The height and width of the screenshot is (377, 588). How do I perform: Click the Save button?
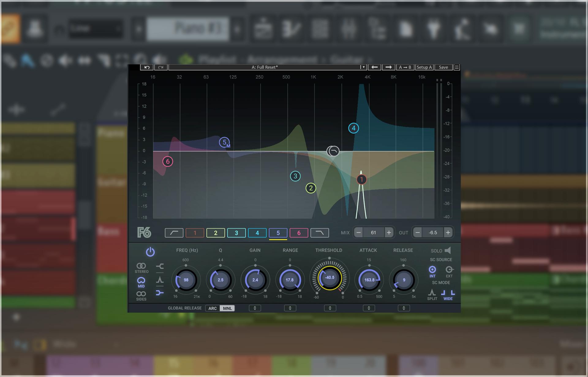pos(443,67)
